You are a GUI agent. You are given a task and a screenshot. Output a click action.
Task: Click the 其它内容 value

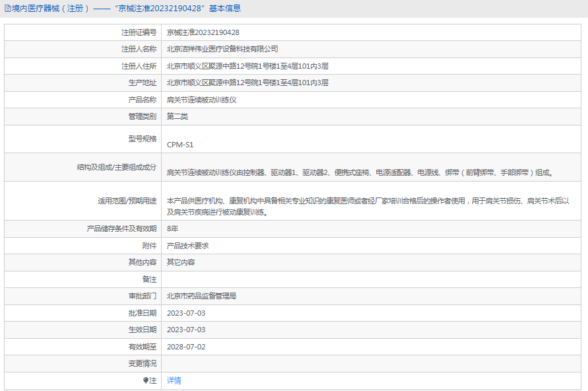click(181, 262)
